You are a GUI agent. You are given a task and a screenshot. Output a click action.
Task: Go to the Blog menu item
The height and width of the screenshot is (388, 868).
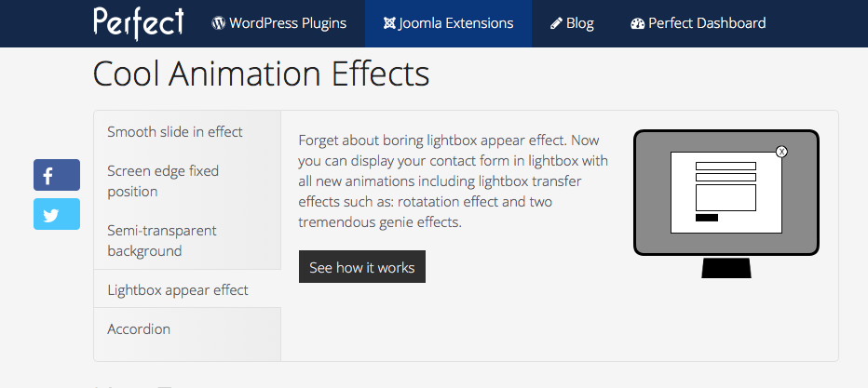click(x=572, y=23)
